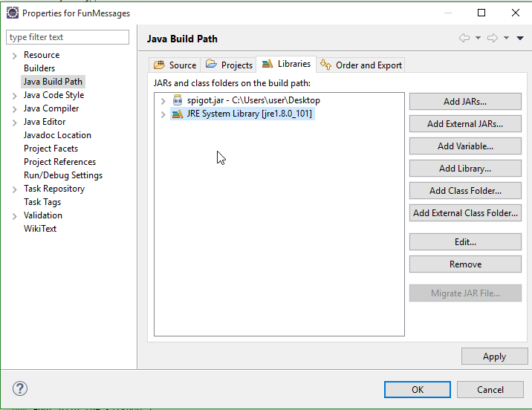Select the Libraries tab

tap(286, 64)
